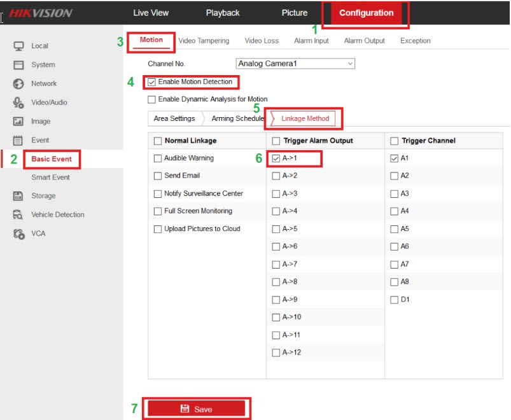Open Video/Audio via microphone icon
The image size is (511, 420).
point(18,102)
